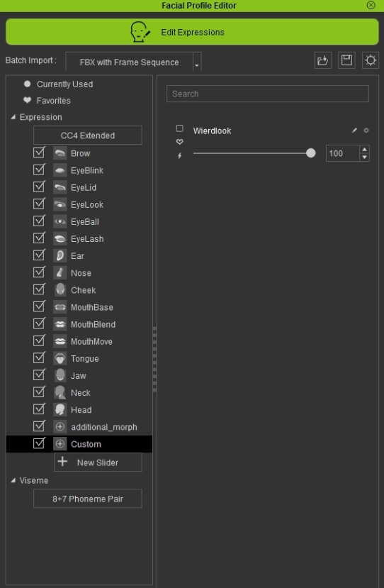This screenshot has height=588, width=384.
Task: Select Currently Used filter
Action: (64, 84)
